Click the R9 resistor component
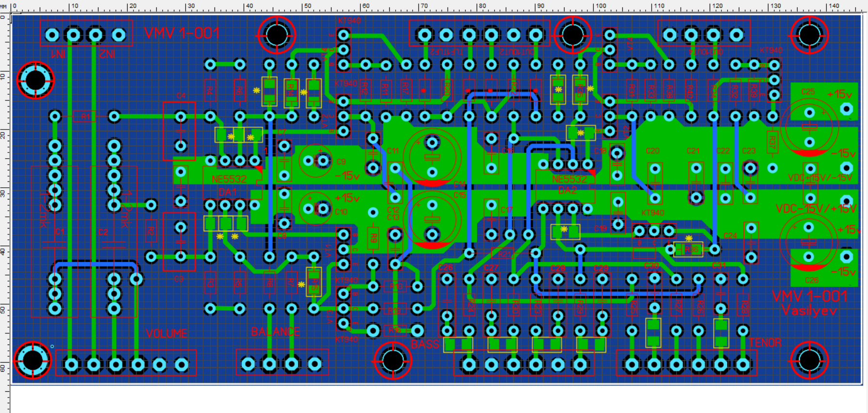This screenshot has height=413, width=868. pos(373,238)
